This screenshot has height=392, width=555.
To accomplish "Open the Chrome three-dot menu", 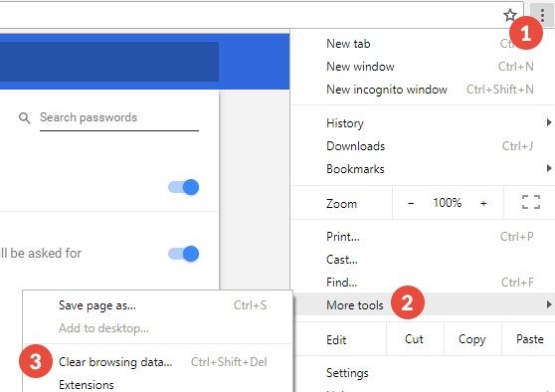I will tap(542, 15).
